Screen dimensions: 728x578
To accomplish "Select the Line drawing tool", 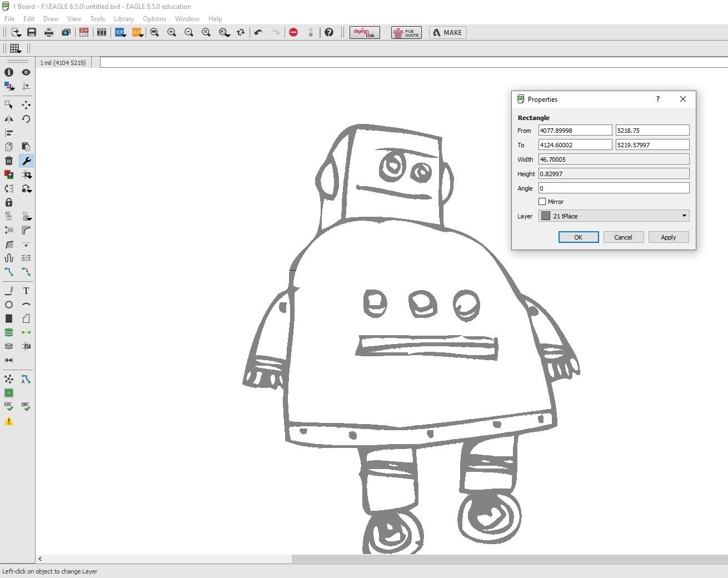I will point(9,291).
